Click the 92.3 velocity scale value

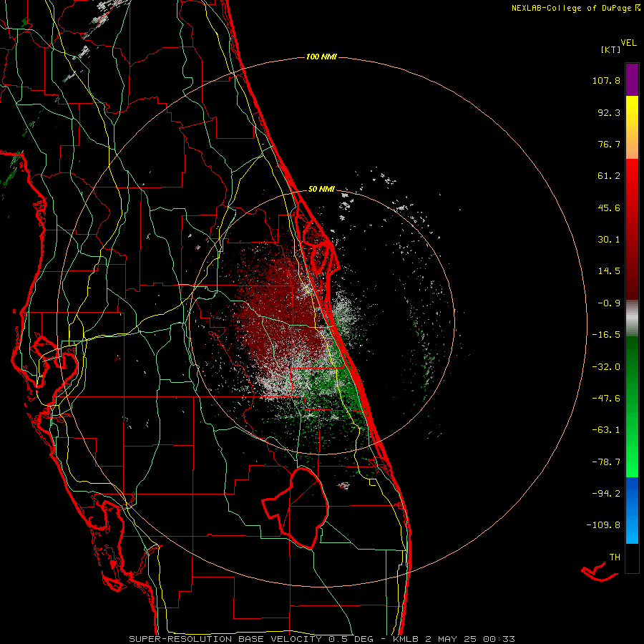click(x=609, y=112)
